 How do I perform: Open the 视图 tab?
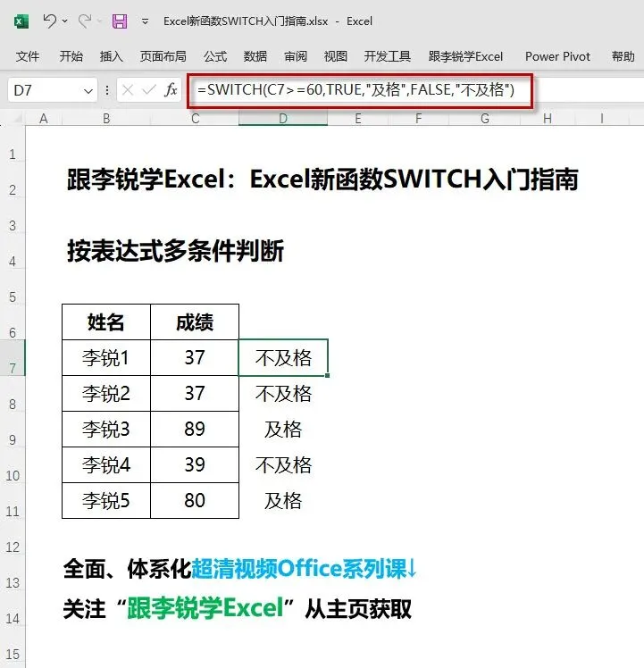[x=336, y=56]
